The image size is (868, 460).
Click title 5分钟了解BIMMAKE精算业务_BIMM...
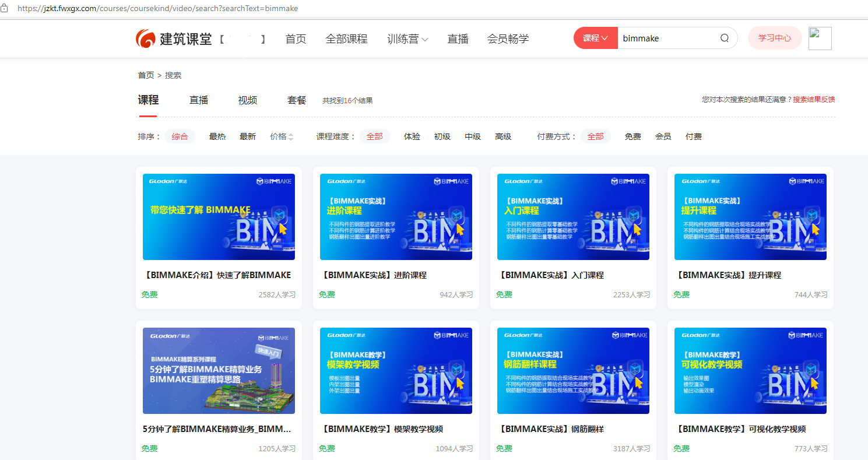(217, 429)
